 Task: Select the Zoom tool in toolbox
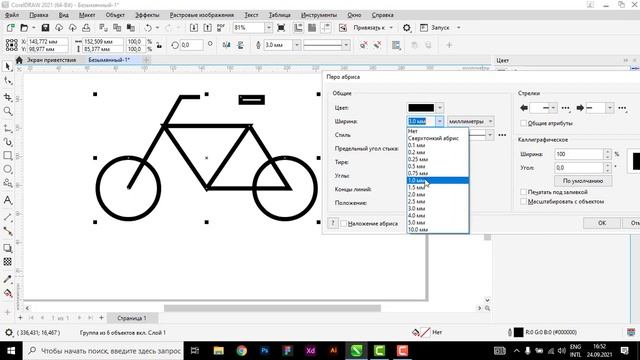pyautogui.click(x=7, y=111)
